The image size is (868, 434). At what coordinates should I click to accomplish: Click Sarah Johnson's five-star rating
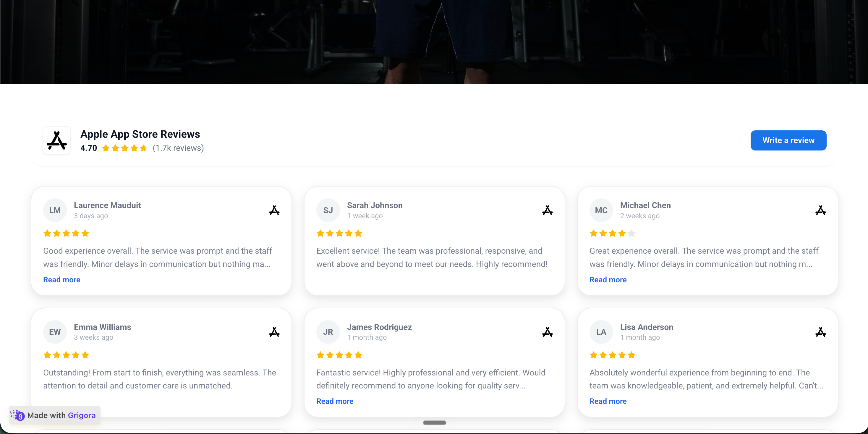tap(339, 233)
